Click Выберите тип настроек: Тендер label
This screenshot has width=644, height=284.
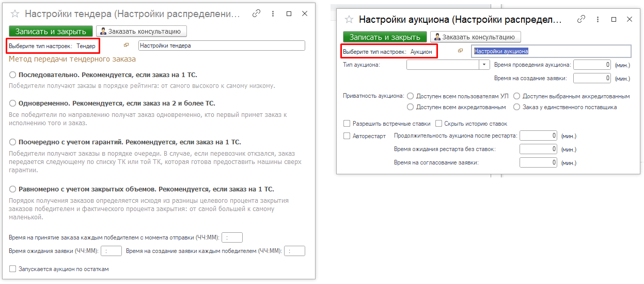tap(52, 46)
